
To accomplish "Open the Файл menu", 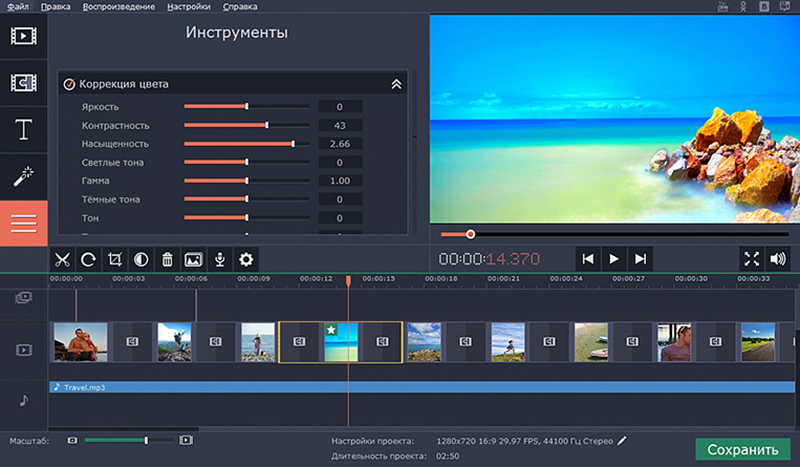I will [x=19, y=7].
